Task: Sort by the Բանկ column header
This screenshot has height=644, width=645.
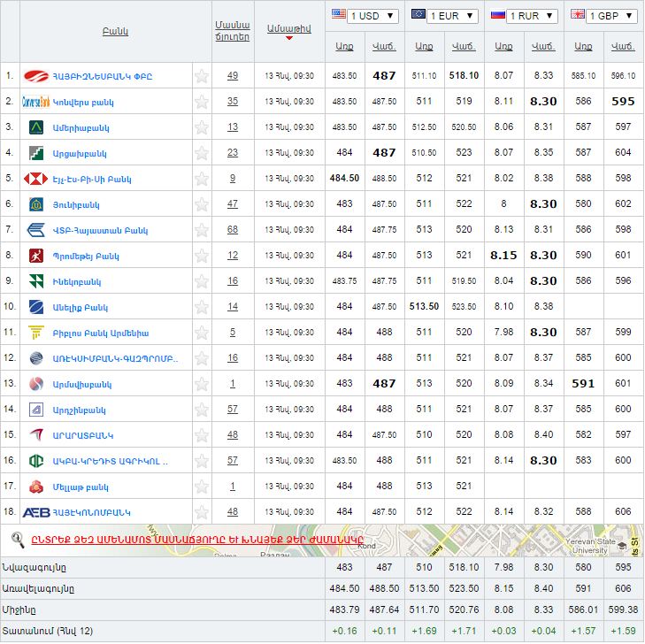Action: point(115,32)
